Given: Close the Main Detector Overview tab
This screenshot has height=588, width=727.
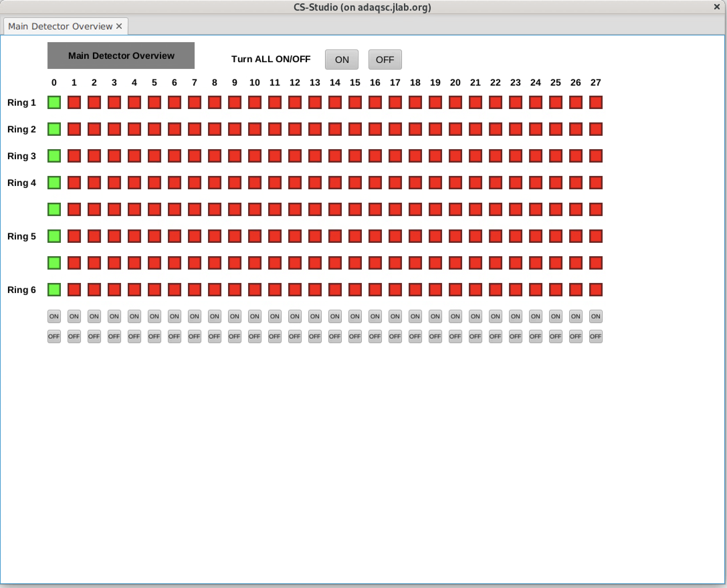Looking at the screenshot, I should point(119,26).
